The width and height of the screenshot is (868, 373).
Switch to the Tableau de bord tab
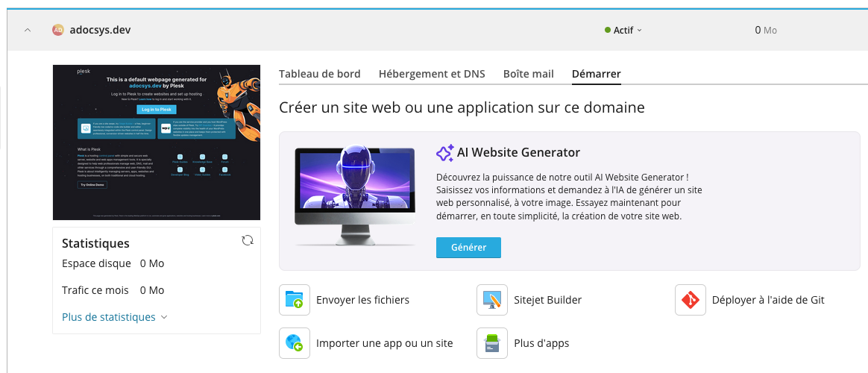tap(319, 74)
